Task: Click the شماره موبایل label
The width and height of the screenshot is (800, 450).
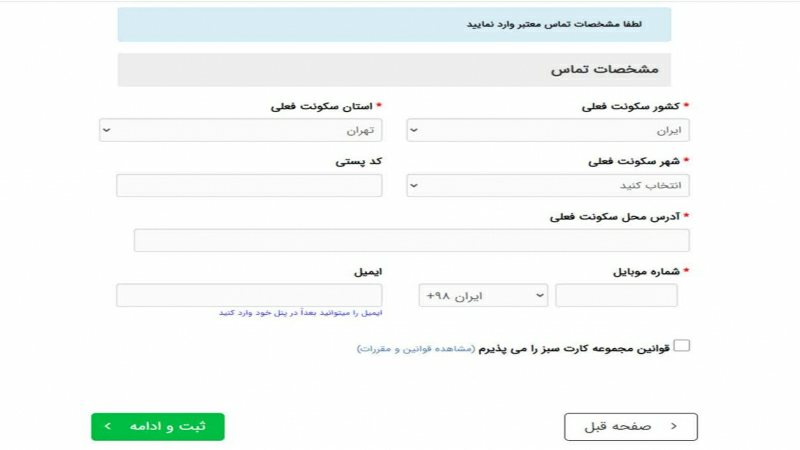Action: [646, 271]
